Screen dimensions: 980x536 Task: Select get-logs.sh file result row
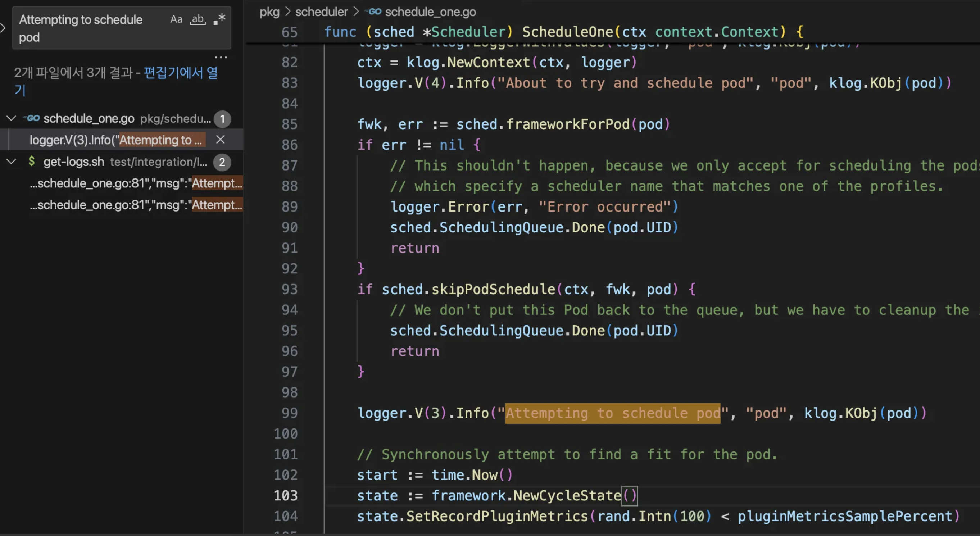point(122,162)
